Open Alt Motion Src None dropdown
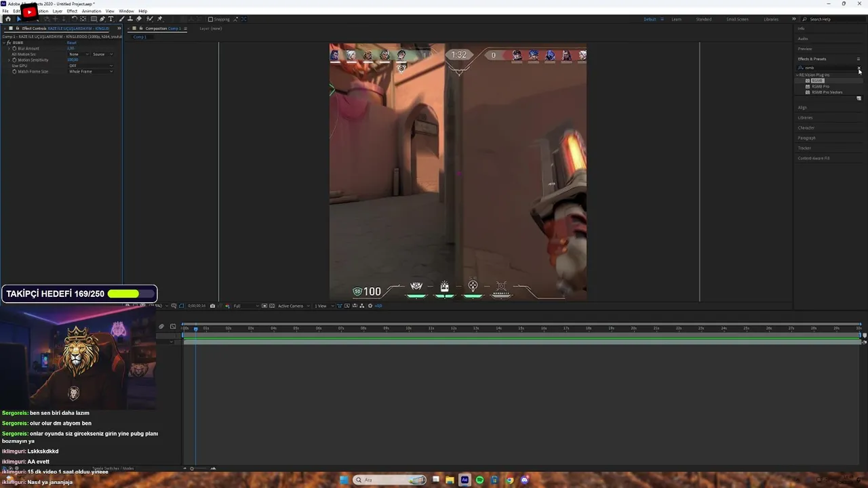868x488 pixels. (78, 54)
